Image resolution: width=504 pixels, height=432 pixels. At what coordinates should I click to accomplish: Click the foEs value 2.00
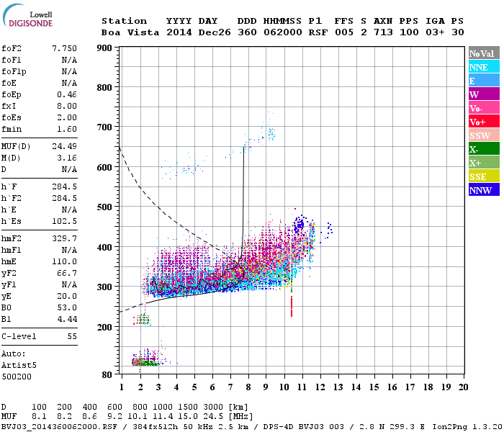click(x=67, y=117)
